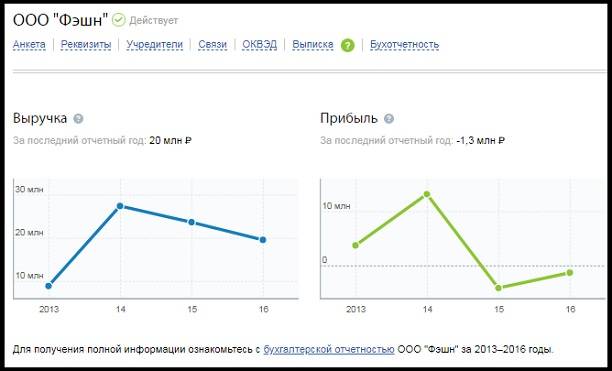
Task: Click the 30 млн axis label
Action: [x=29, y=190]
